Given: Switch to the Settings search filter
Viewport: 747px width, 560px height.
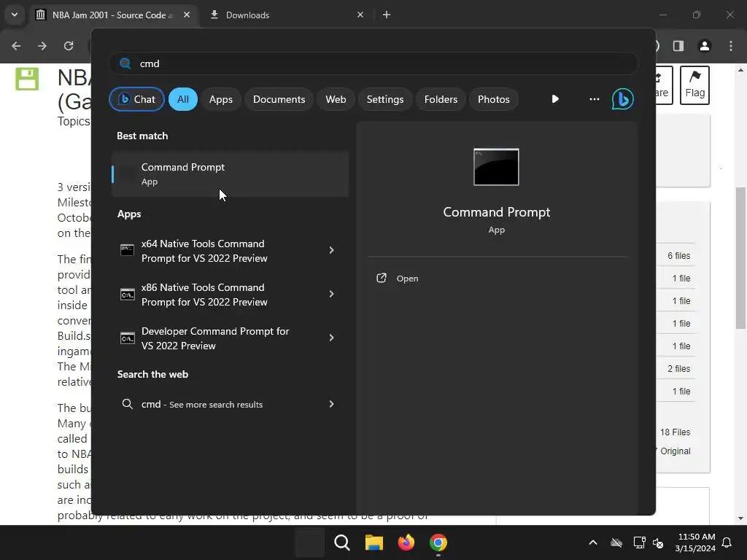Looking at the screenshot, I should point(385,99).
